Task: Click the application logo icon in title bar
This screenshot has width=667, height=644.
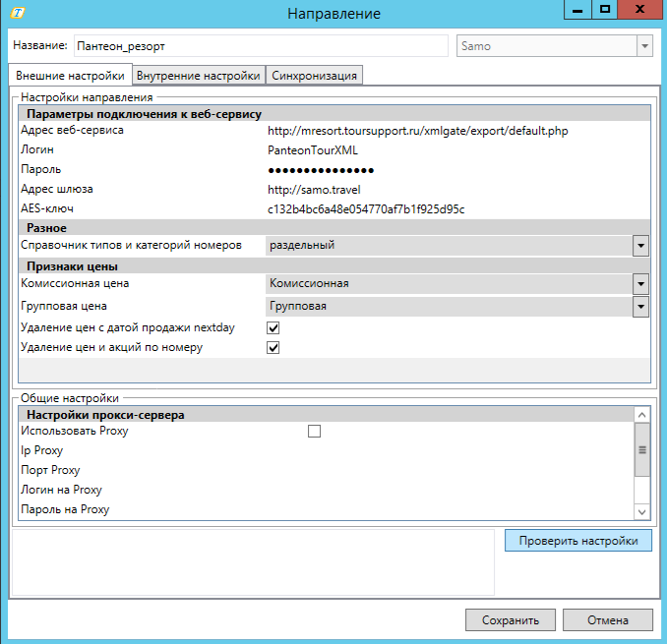Action: [x=16, y=14]
